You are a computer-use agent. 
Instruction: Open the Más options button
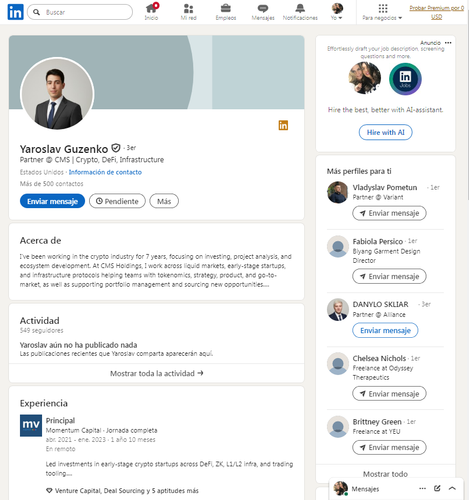164,201
